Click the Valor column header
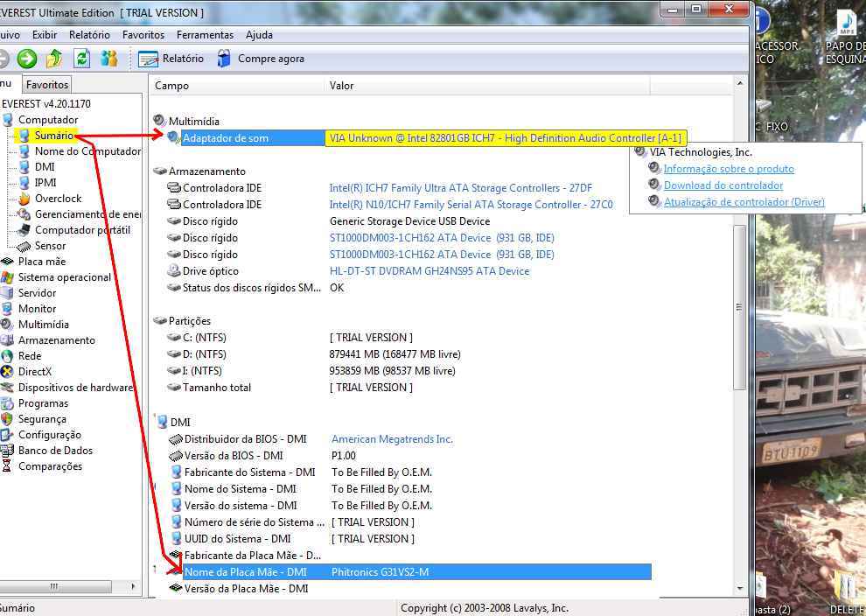The image size is (866, 616). coord(488,86)
